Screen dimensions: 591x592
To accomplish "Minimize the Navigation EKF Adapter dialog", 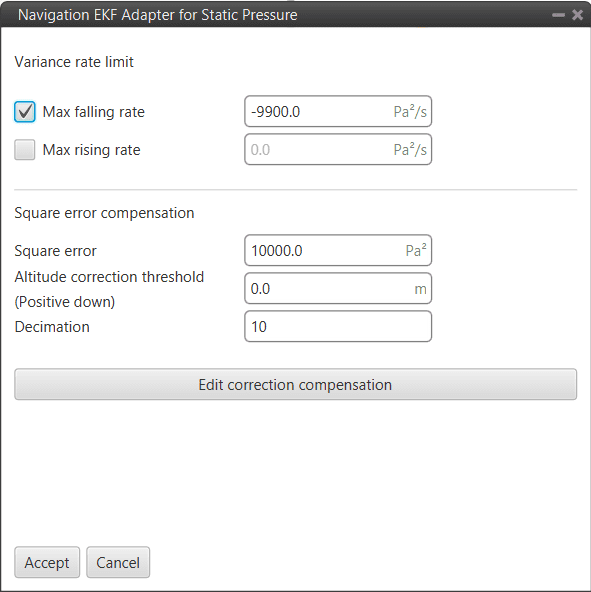I will coord(558,15).
